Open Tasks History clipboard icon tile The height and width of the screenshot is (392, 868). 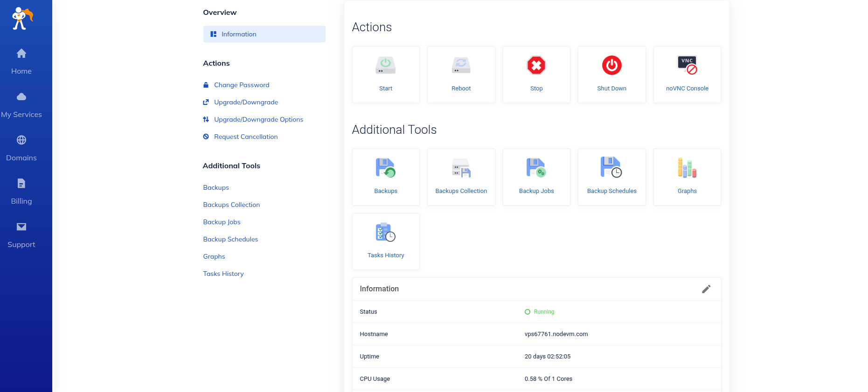click(386, 232)
